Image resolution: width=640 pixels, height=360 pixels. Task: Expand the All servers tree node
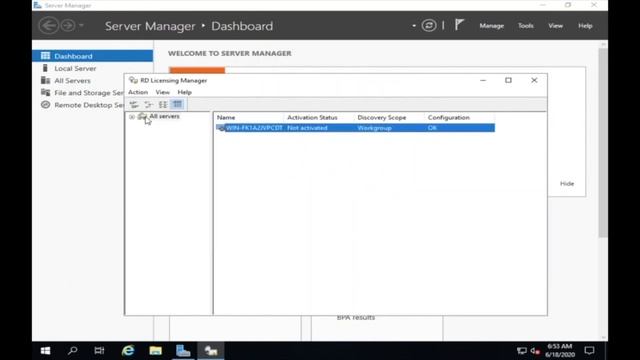point(132,117)
